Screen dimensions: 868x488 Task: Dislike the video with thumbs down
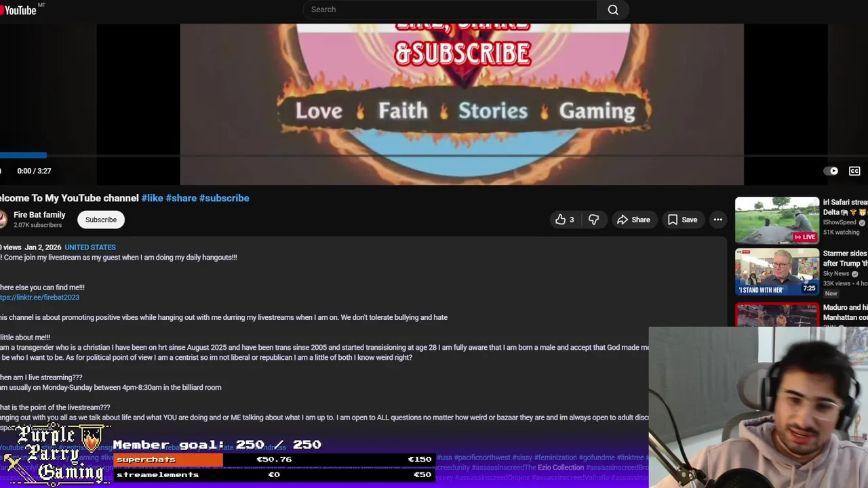pyautogui.click(x=593, y=220)
